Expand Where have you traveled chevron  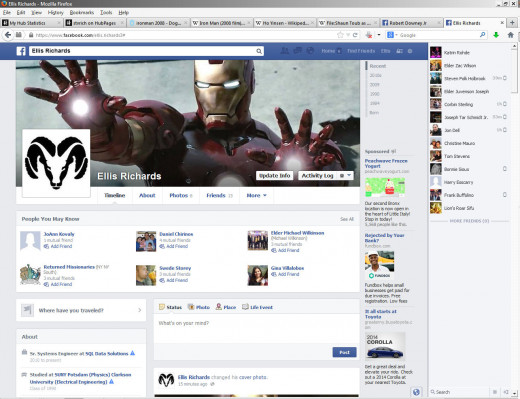point(140,310)
